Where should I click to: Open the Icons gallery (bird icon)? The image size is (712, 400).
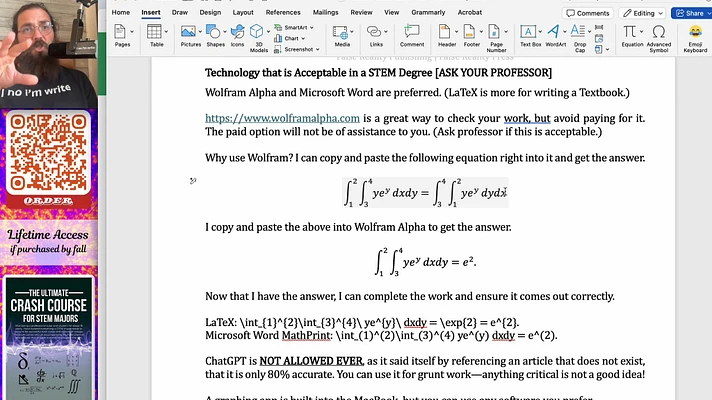click(x=237, y=31)
